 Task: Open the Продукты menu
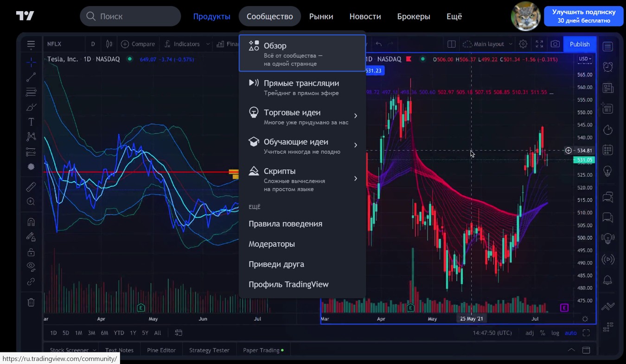click(x=211, y=16)
